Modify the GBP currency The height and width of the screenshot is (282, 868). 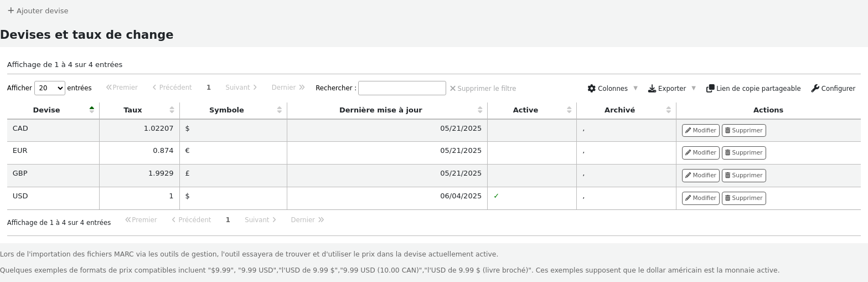[x=701, y=175]
